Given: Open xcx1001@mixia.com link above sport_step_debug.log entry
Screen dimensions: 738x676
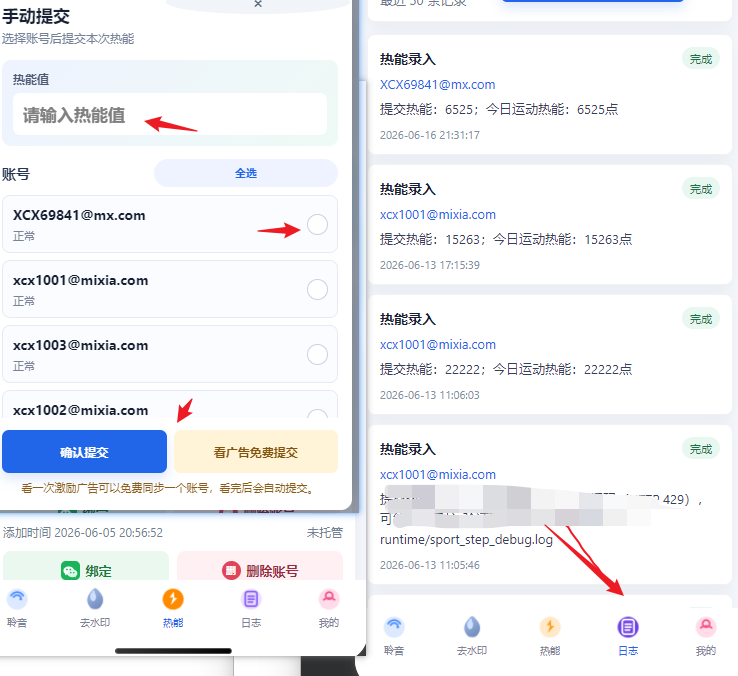Looking at the screenshot, I should [x=438, y=475].
